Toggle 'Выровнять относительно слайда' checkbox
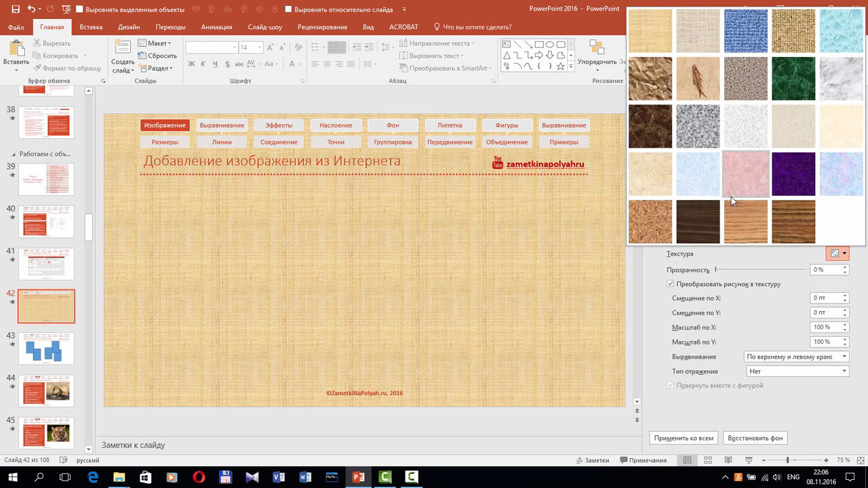868x488 pixels. [289, 9]
